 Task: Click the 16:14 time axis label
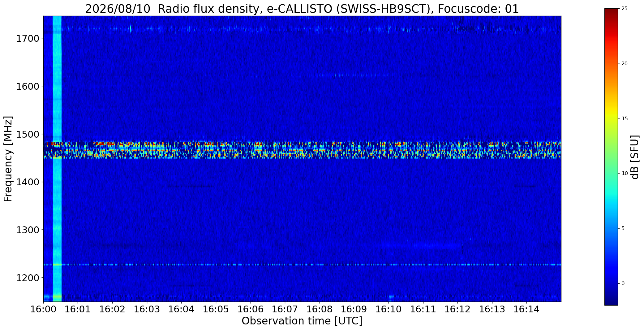[526, 309]
